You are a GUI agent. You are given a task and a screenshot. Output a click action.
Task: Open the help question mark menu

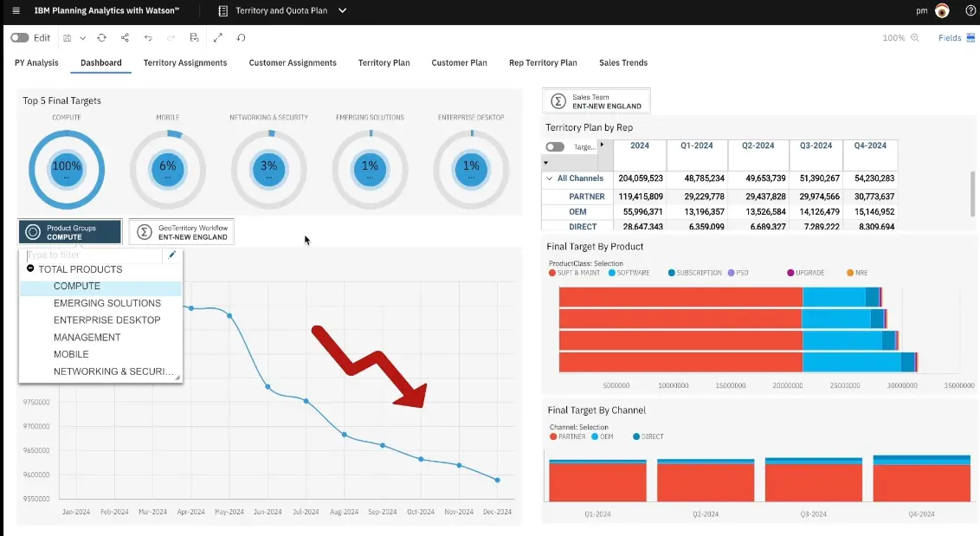coord(970,12)
